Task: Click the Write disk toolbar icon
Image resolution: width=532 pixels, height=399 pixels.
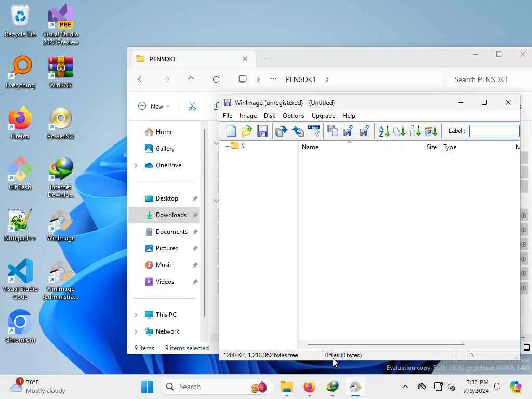Action: pos(348,131)
